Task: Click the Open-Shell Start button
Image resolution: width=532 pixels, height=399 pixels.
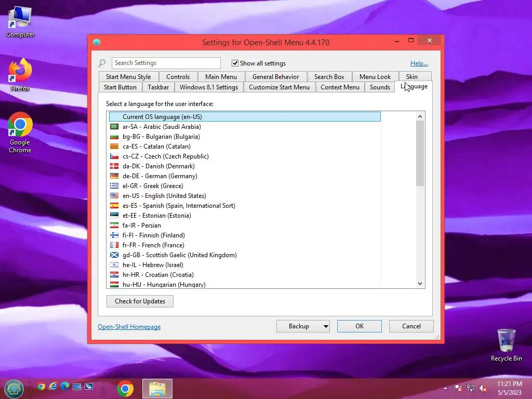Action: pyautogui.click(x=14, y=389)
